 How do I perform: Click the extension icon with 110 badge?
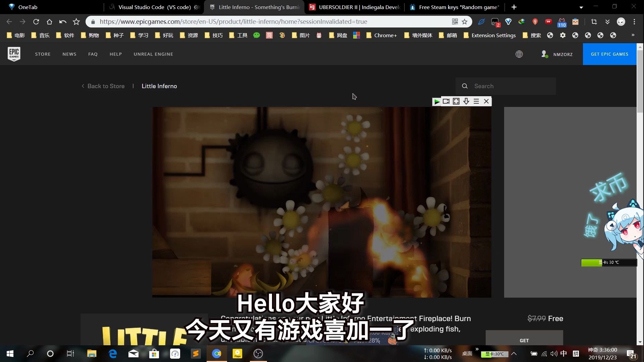562,22
